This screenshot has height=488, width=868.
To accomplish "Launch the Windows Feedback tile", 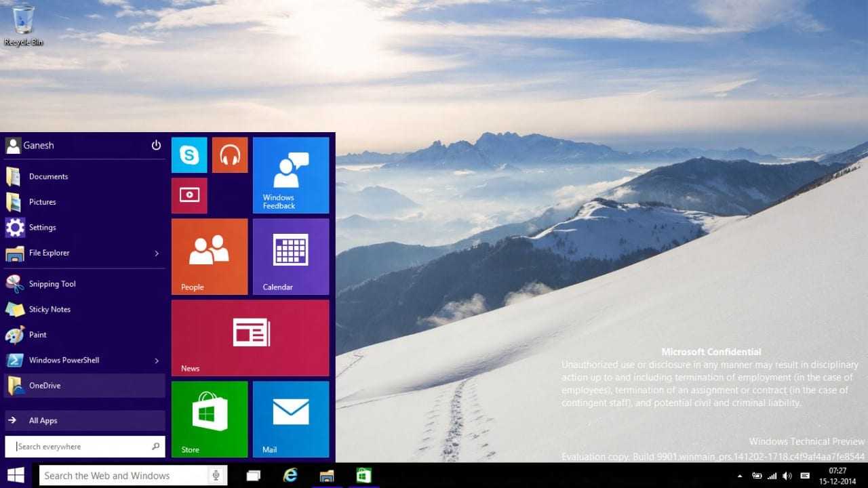I will click(291, 175).
